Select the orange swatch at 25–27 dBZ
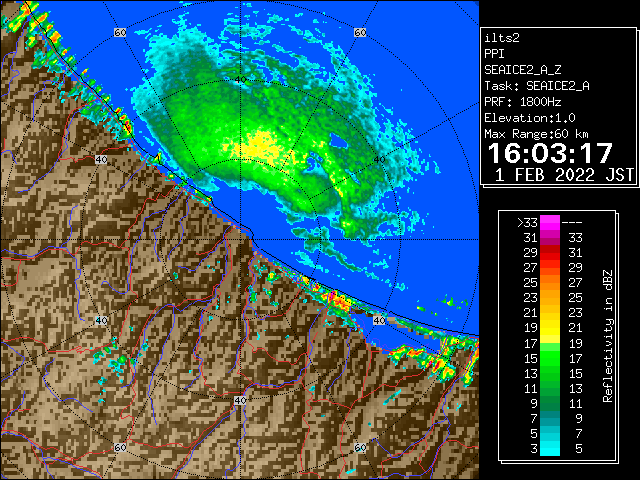The width and height of the screenshot is (640, 480). [x=550, y=283]
